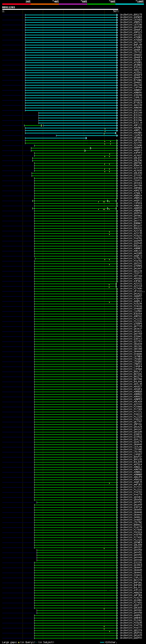
Task: Select hit UniRef100_C8XPS1
Action: [x=131, y=180]
